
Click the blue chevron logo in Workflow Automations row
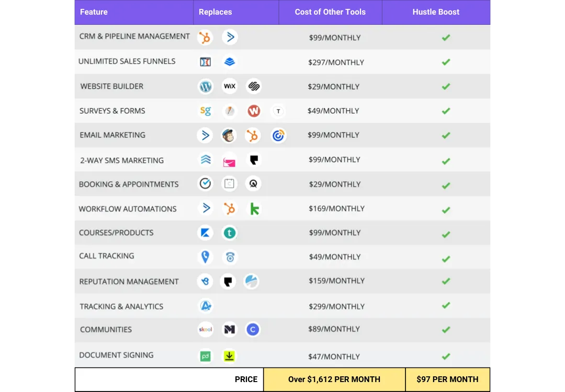pos(206,208)
